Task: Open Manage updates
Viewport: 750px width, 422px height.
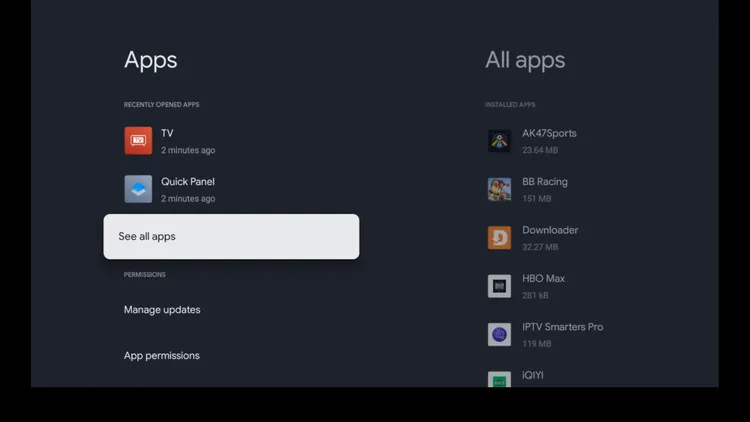Action: tap(162, 310)
